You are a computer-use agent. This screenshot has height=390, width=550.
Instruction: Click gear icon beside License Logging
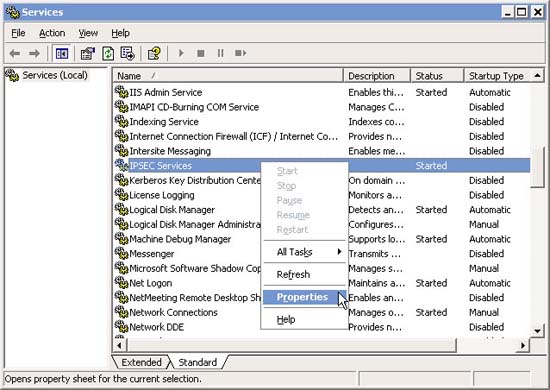[x=121, y=195]
